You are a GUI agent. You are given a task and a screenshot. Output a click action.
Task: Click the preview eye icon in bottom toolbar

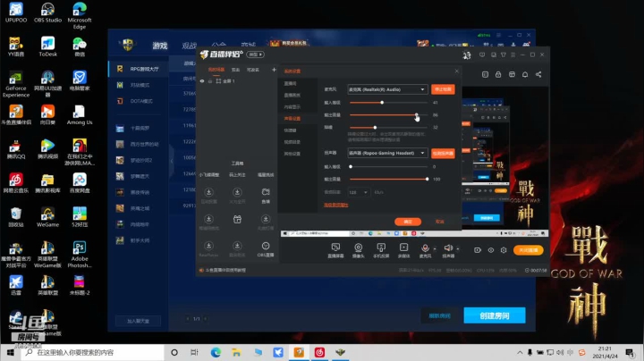(491, 250)
